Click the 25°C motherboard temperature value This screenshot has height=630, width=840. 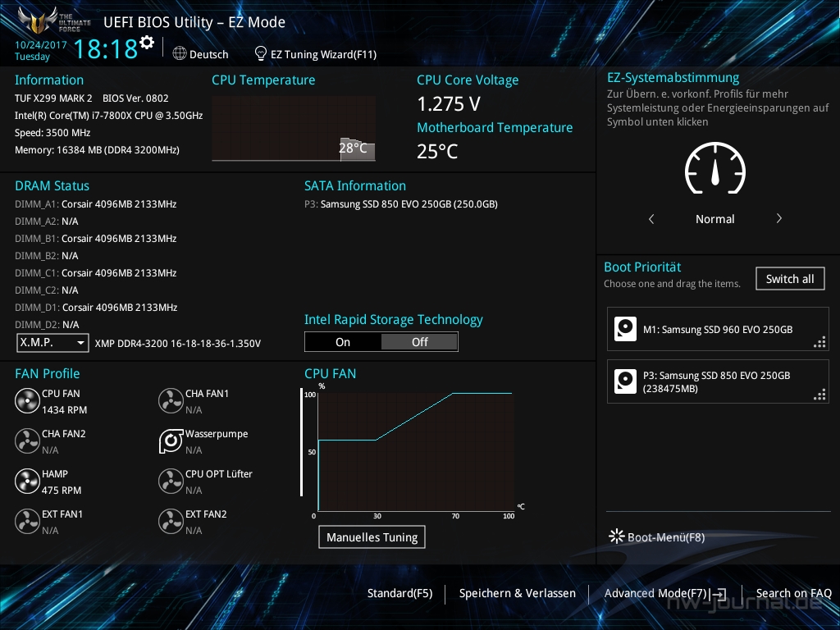438,152
